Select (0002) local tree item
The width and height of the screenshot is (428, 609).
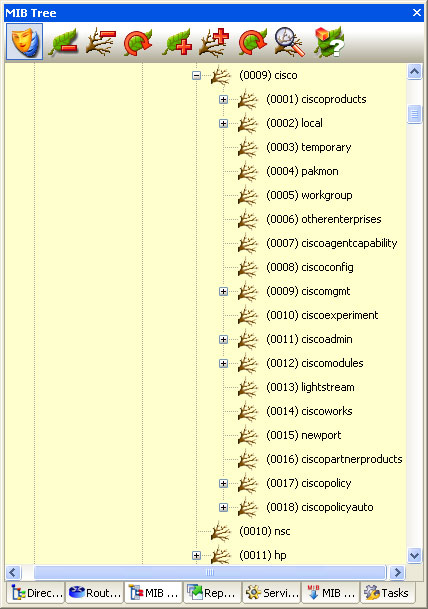(294, 124)
